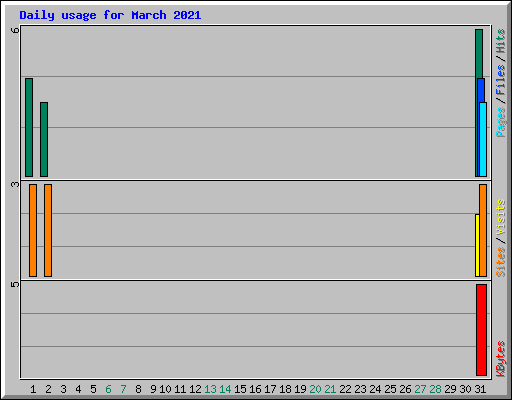The width and height of the screenshot is (512, 400).
Task: Click day label "2" on the x-axis
Action: pos(48,389)
